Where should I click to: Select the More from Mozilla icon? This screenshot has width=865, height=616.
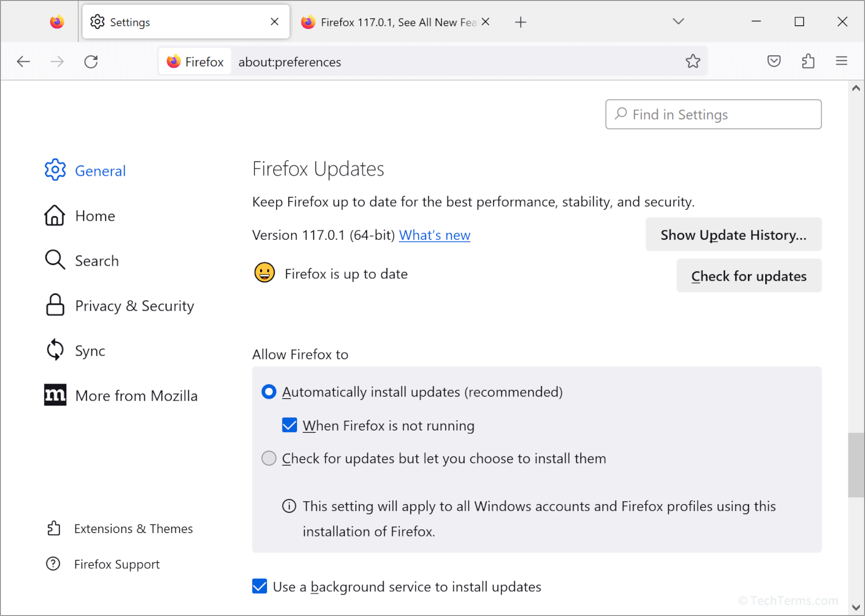pyautogui.click(x=55, y=395)
